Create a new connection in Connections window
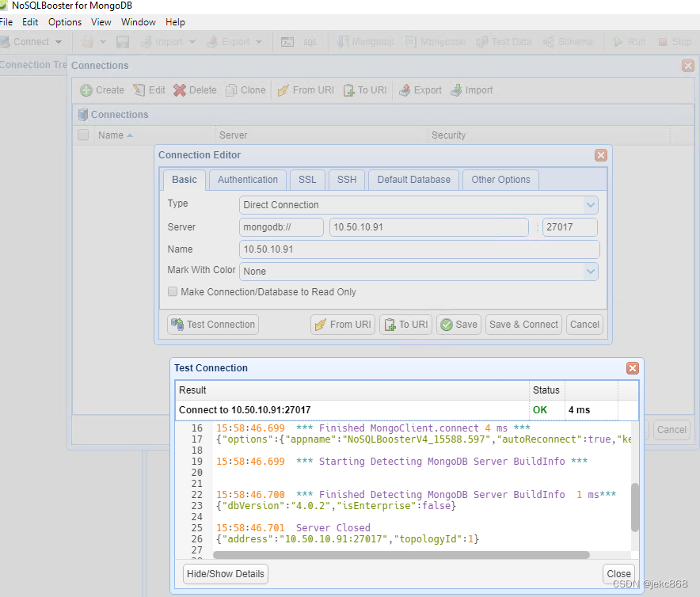This screenshot has height=597, width=700. tap(102, 90)
